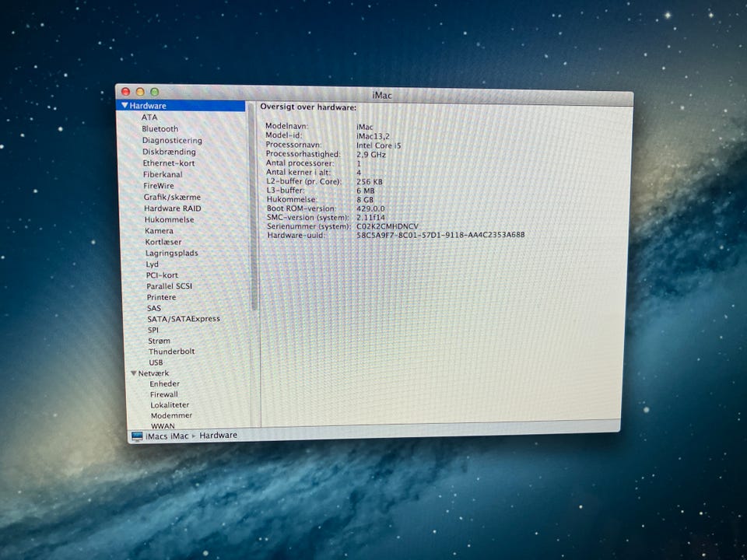
Task: Click the Hardware category header row
Action: pyautogui.click(x=181, y=106)
